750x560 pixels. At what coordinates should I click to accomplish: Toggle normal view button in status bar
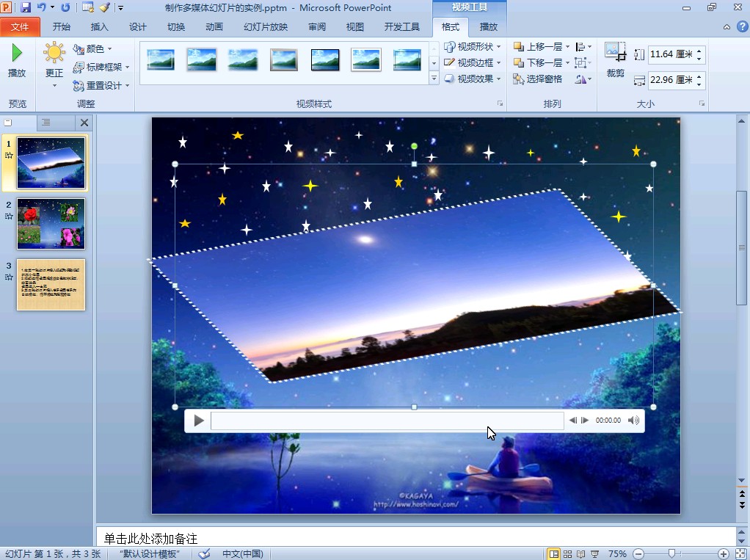(553, 554)
